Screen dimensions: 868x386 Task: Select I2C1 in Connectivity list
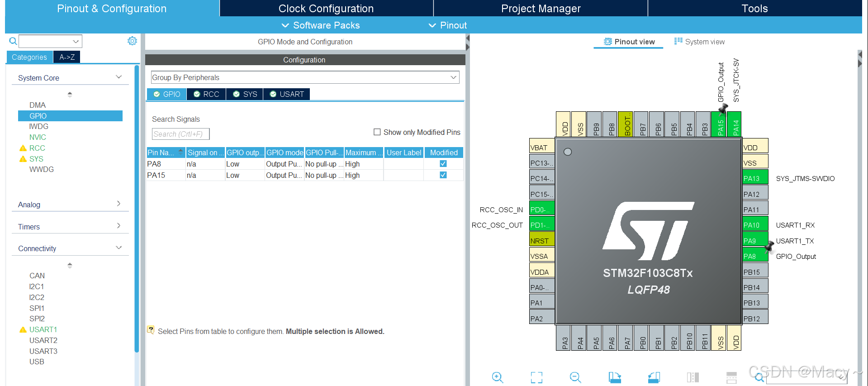37,286
